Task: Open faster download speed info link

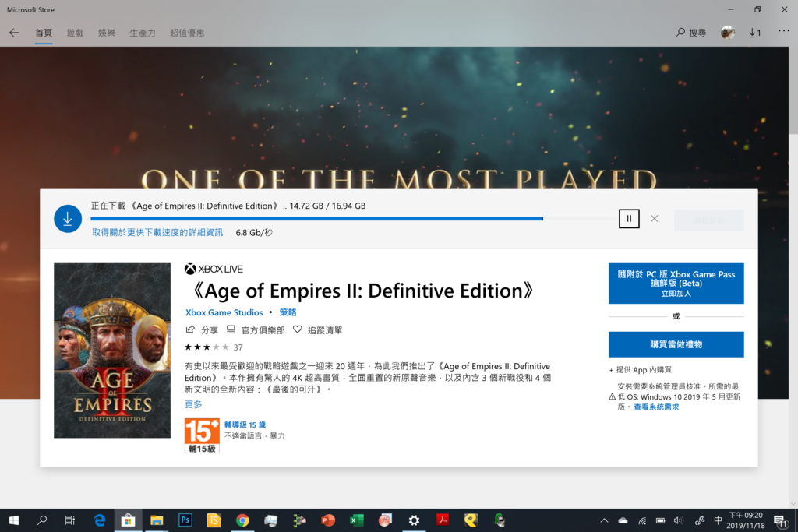Action: click(x=157, y=232)
